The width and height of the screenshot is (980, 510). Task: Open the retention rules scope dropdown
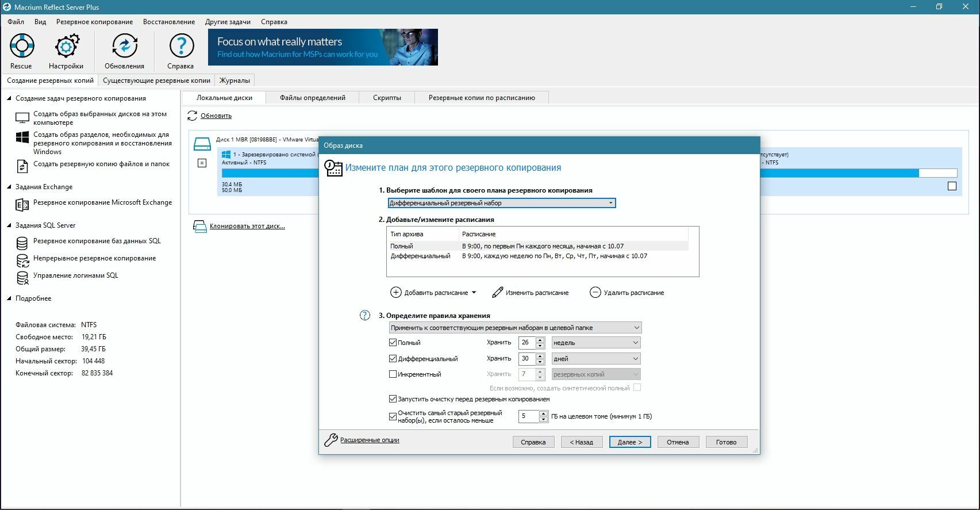[x=514, y=328]
